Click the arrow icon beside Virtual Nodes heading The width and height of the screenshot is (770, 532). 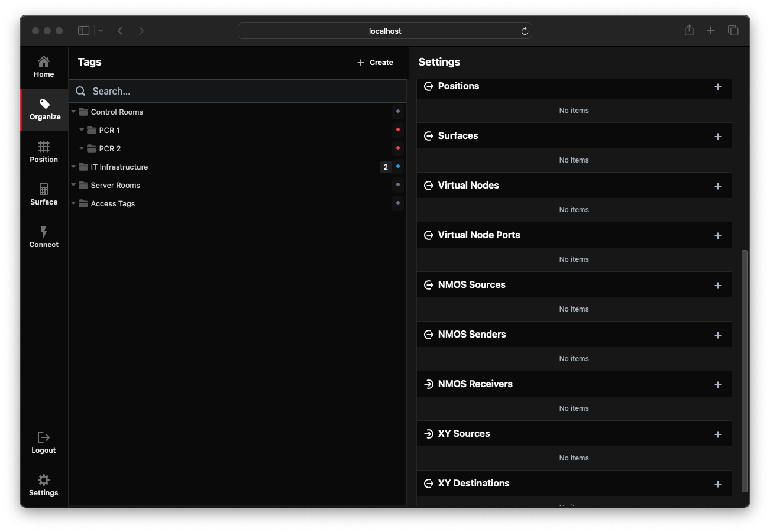(429, 186)
